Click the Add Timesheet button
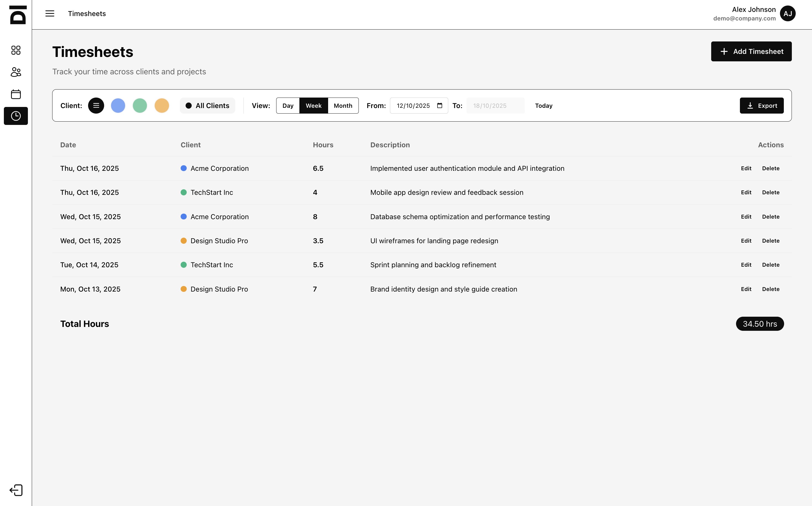 pos(751,51)
